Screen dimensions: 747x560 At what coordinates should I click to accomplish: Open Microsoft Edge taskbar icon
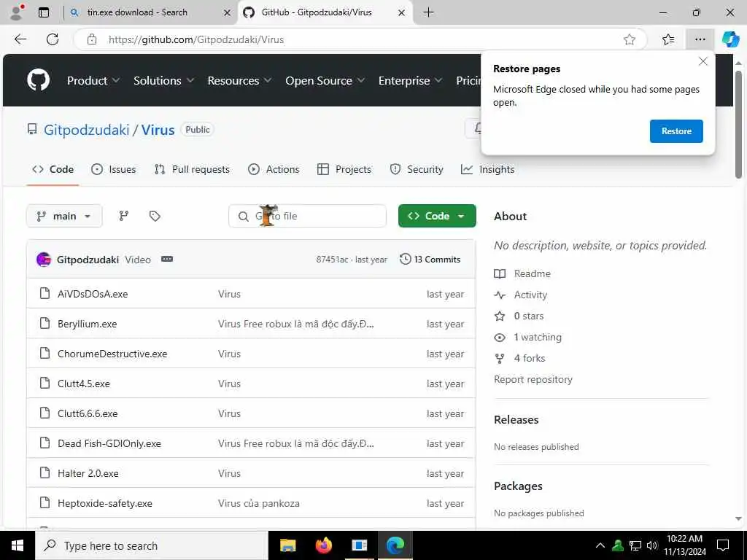395,545
